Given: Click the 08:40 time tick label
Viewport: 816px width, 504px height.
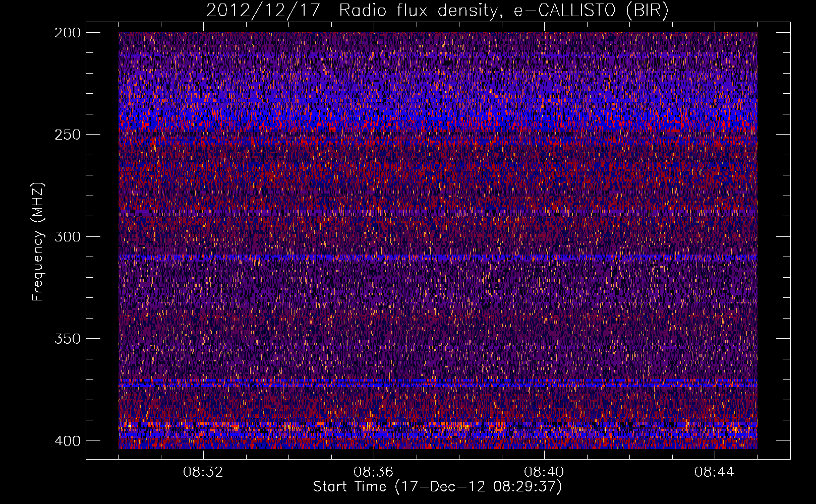Looking at the screenshot, I should 544,472.
